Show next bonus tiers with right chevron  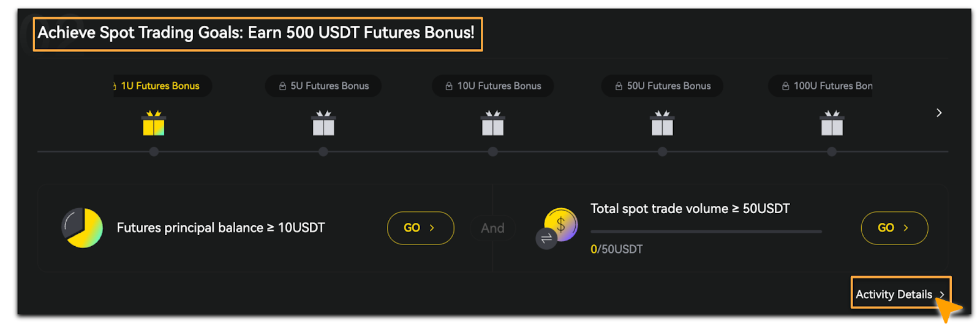pos(939,113)
